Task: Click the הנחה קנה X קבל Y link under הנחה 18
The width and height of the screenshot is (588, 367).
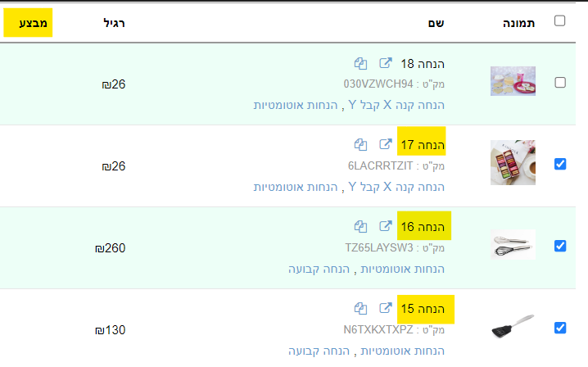Action: pos(396,105)
